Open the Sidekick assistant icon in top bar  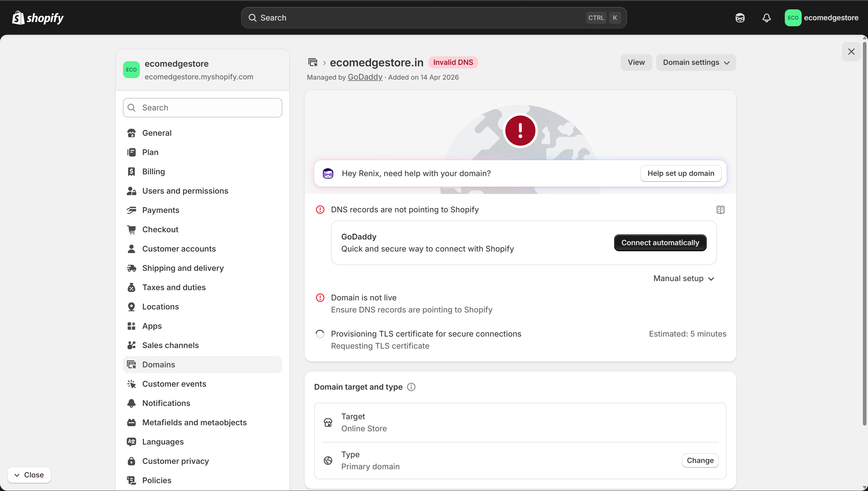[x=740, y=18]
